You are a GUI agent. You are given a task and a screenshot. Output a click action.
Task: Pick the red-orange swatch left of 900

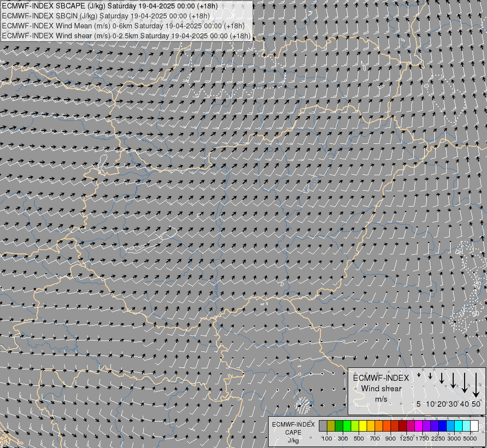click(387, 426)
